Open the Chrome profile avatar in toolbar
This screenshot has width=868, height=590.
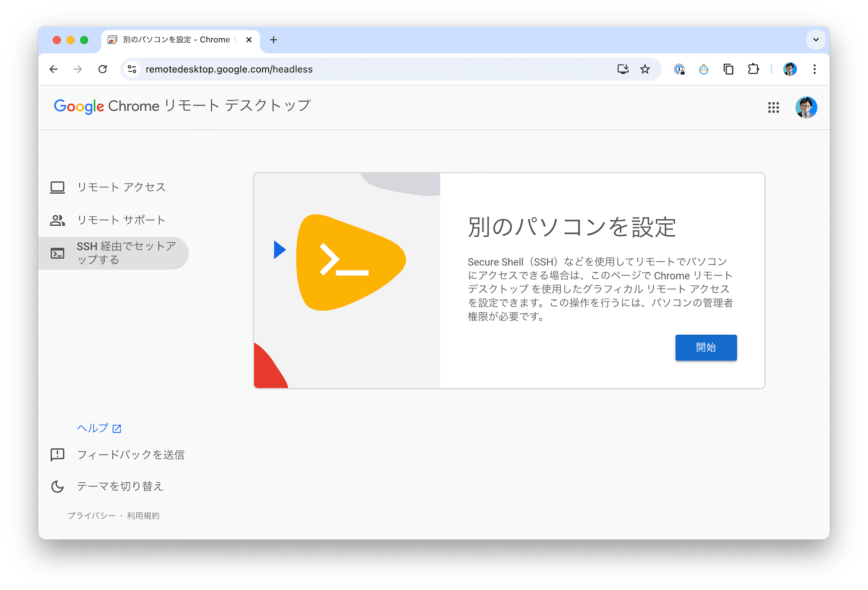pyautogui.click(x=790, y=69)
